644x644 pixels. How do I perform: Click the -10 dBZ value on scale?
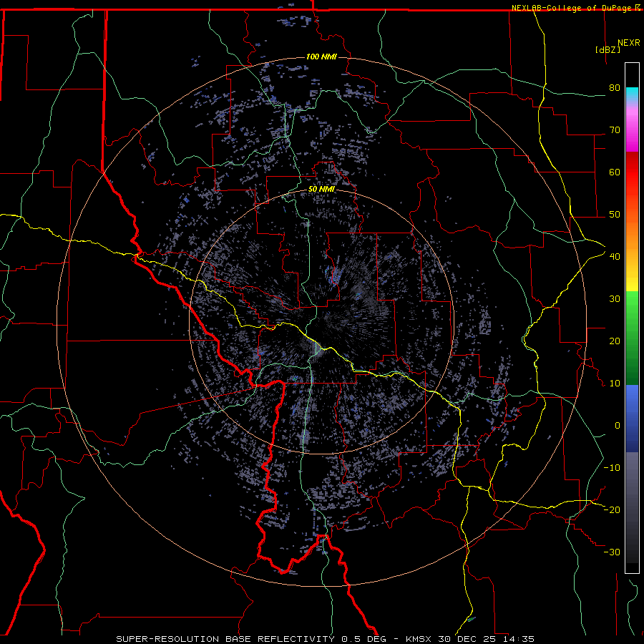612,468
